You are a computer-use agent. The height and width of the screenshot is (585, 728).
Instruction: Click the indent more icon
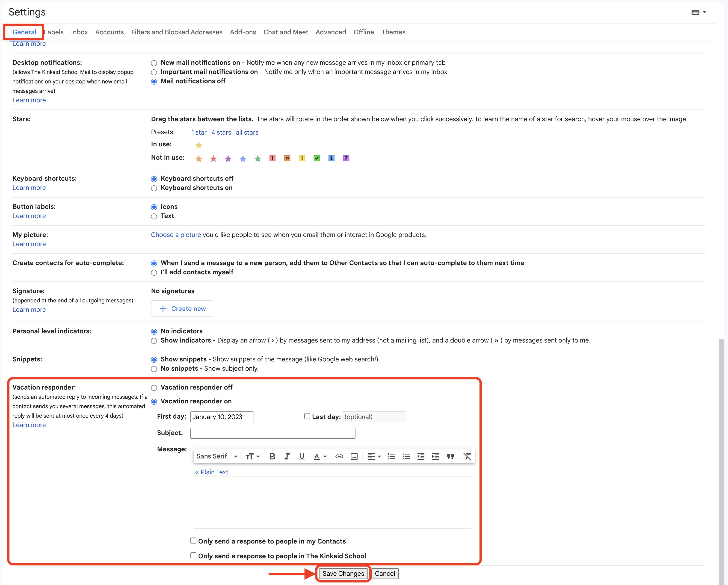click(x=436, y=456)
